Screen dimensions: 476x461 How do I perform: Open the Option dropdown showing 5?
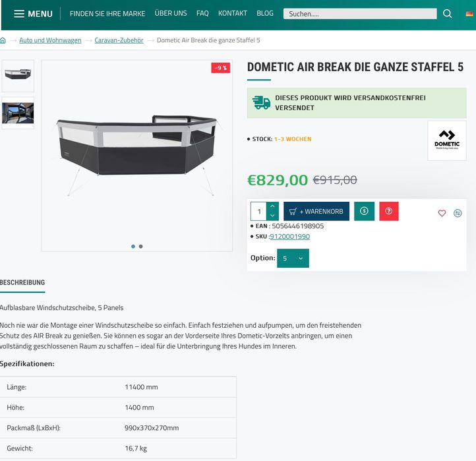(293, 259)
